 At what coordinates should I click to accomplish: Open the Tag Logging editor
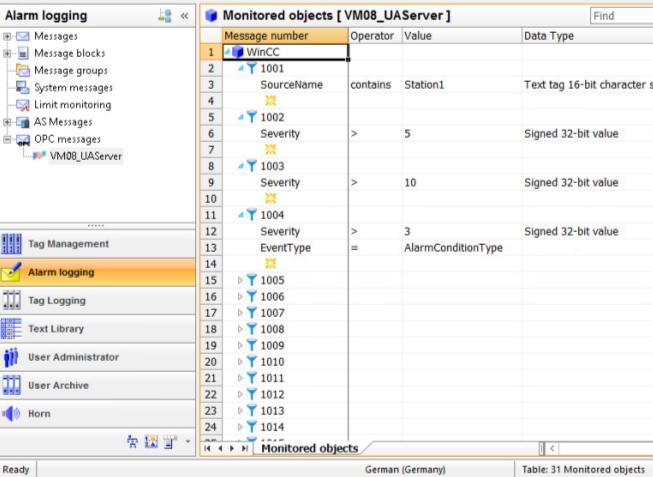97,300
